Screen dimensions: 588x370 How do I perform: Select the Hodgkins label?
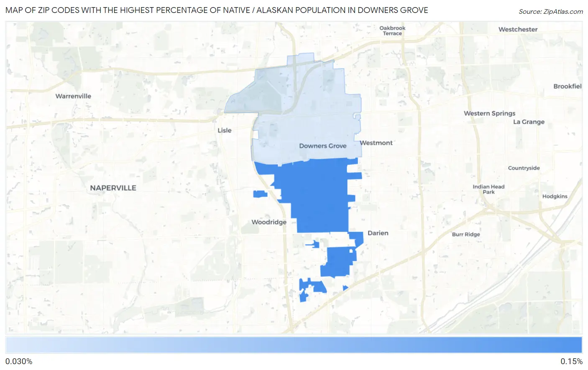click(555, 196)
